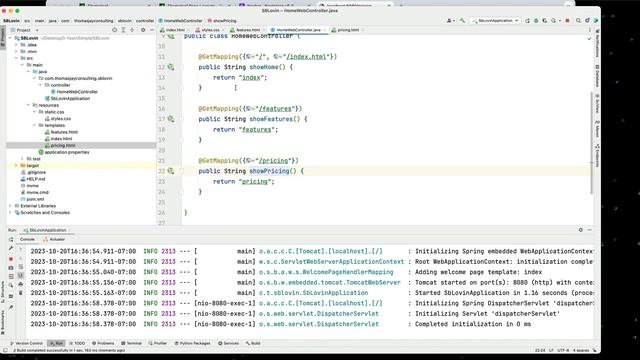
Task: Hide the Project panel with minus icon
Action: (152, 30)
